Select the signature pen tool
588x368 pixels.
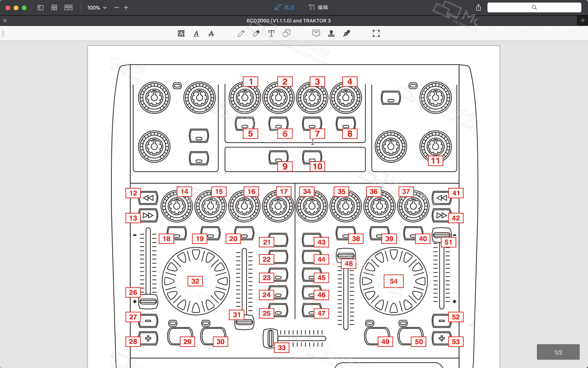pos(346,34)
